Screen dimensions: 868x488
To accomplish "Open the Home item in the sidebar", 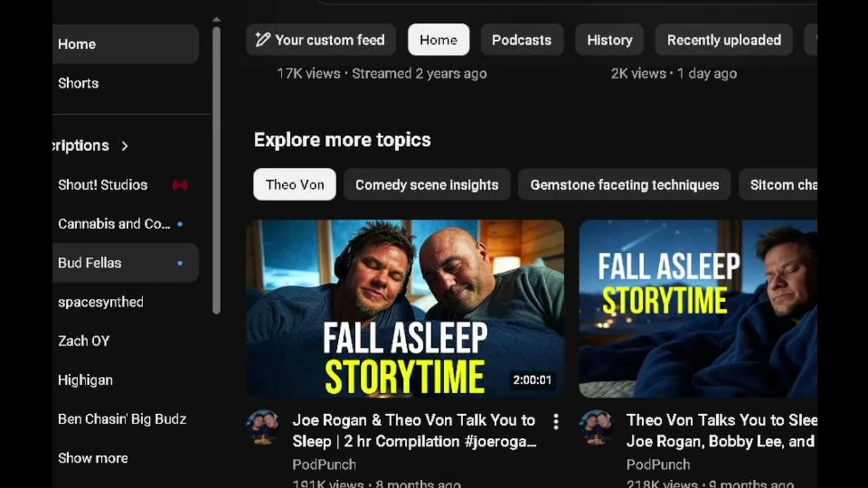I will [125, 44].
